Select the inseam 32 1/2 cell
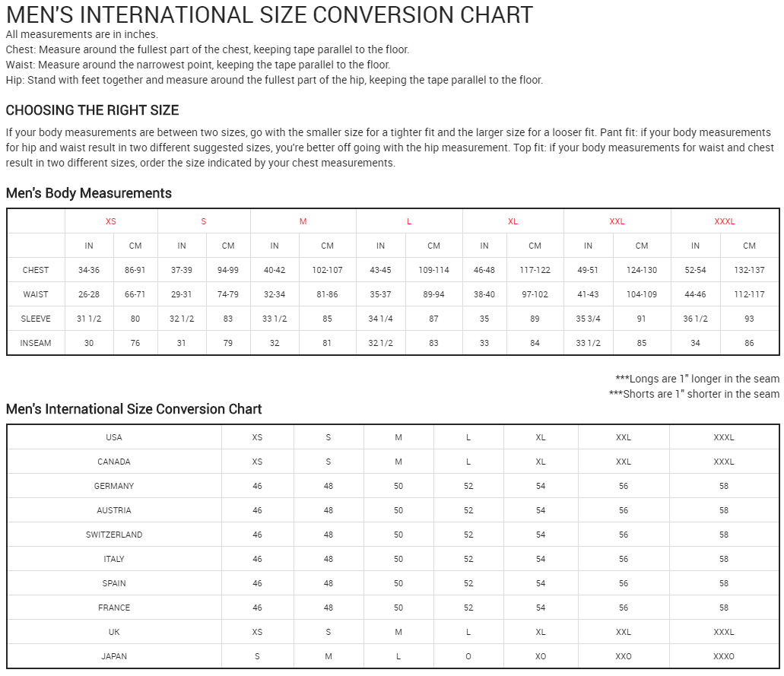This screenshot has height=676, width=784. point(380,343)
